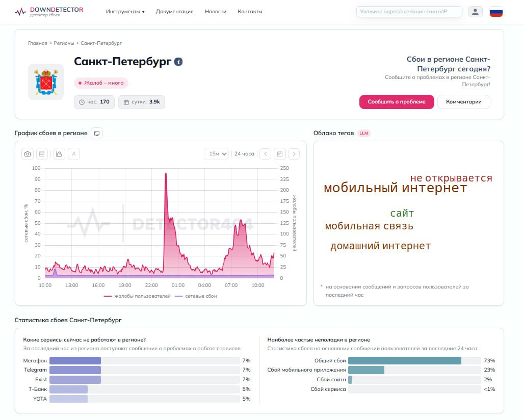The height and width of the screenshot is (420, 524).
Task: Open the language selector with the Russian flag
Action: (496, 12)
